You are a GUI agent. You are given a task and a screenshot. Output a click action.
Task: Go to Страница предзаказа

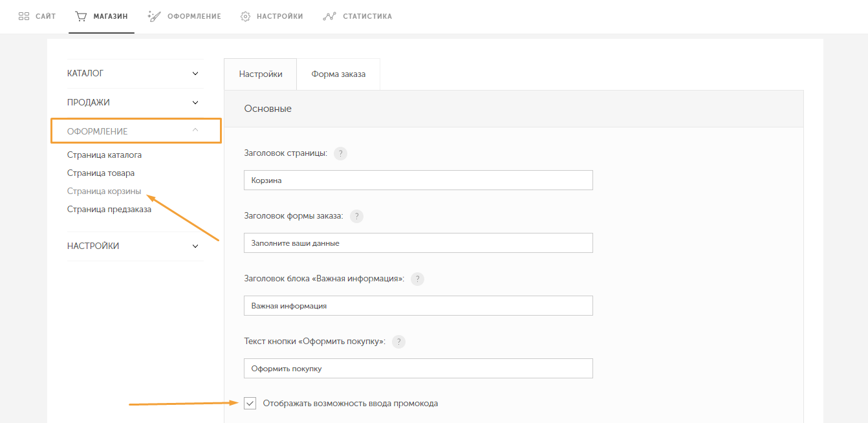pos(109,210)
